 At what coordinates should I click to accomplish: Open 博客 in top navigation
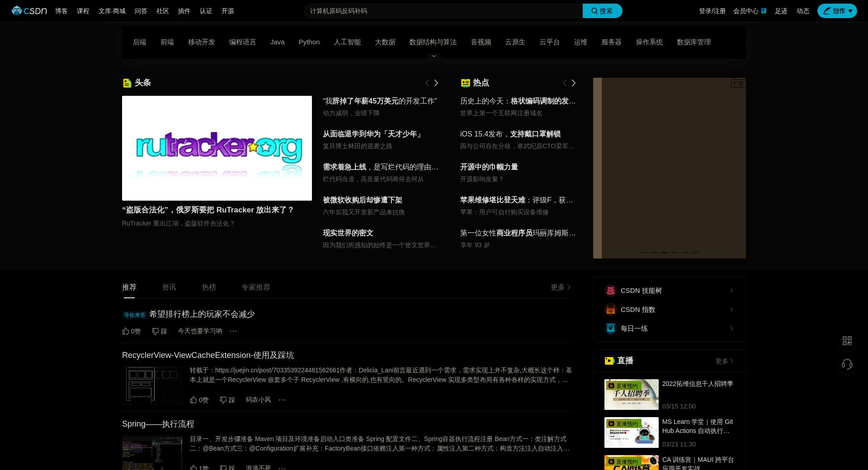point(61,11)
